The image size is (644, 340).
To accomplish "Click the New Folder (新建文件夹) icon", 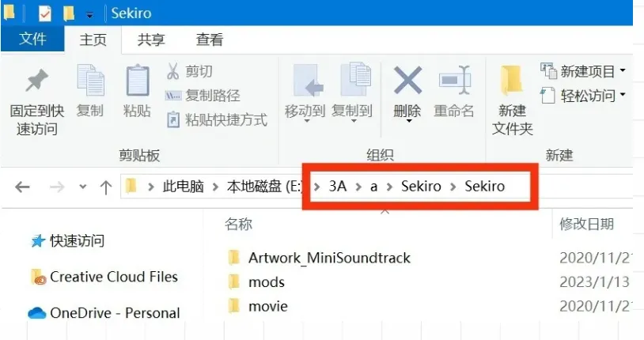I will point(512,81).
